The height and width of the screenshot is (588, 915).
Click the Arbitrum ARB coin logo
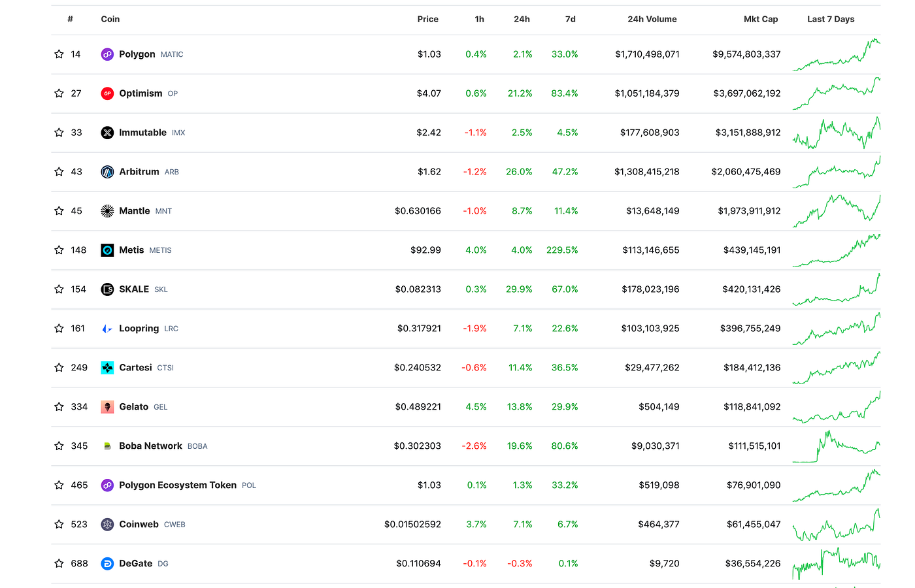point(107,172)
